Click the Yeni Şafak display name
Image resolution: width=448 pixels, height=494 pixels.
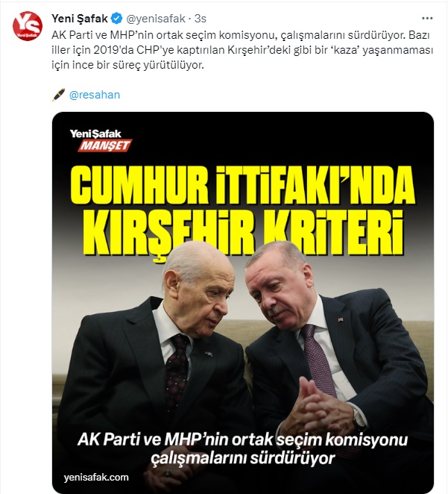[x=80, y=19]
